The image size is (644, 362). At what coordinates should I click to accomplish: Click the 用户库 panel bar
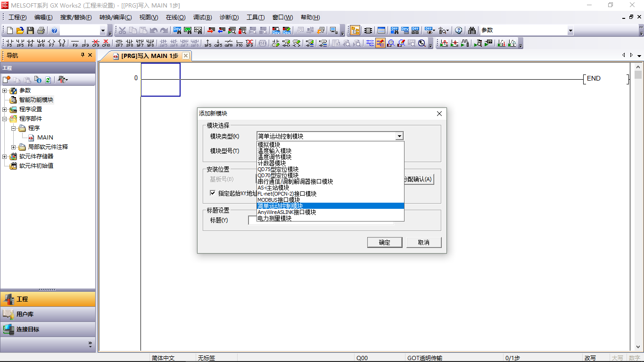[48, 314]
